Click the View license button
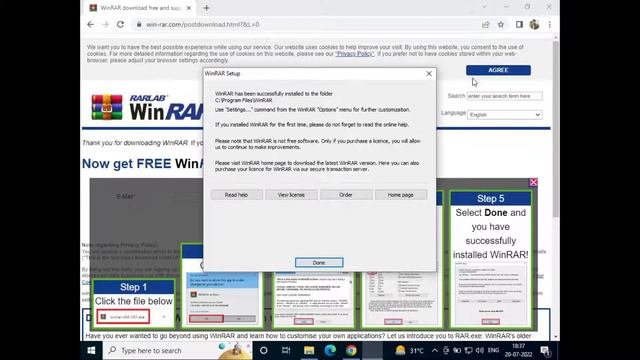 [291, 195]
